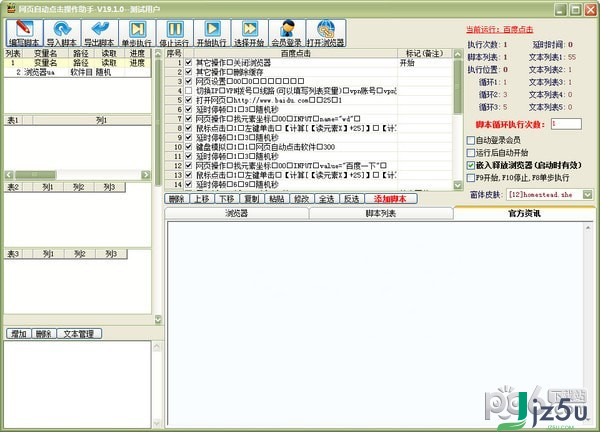Select the 浏览器ua variable row
Screen dimensions: 600x432
(77, 72)
